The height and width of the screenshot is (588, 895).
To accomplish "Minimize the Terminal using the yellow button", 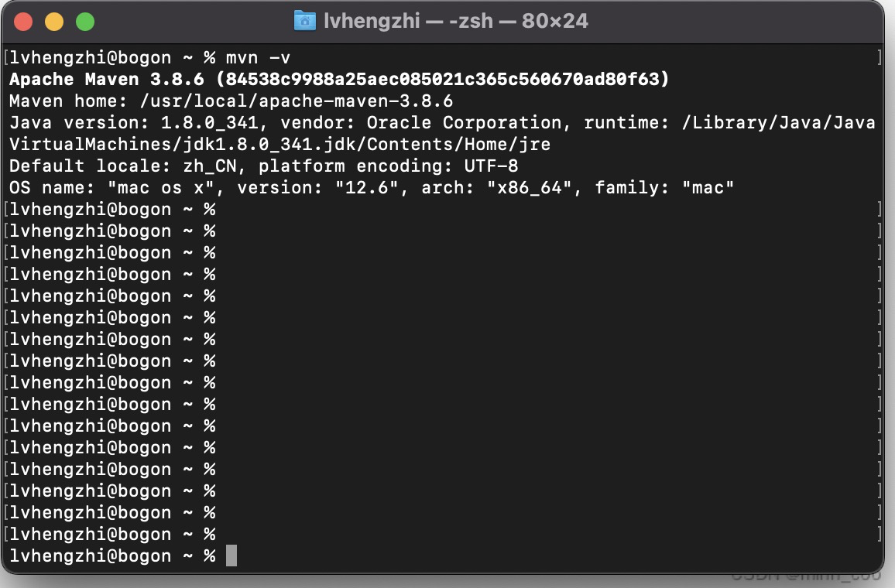I will tap(54, 22).
